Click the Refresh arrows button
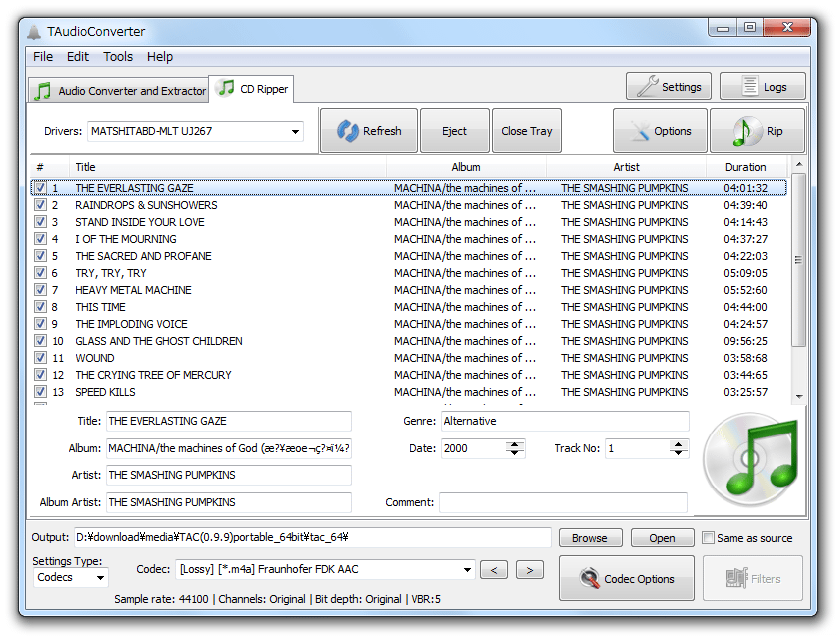The height and width of the screenshot is (640, 840). tap(369, 131)
